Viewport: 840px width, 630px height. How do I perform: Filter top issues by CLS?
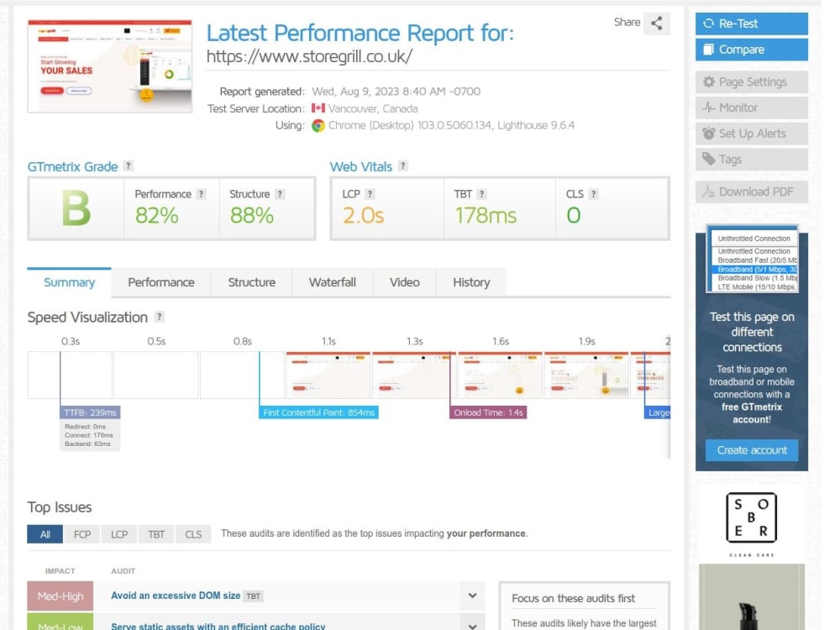[193, 534]
